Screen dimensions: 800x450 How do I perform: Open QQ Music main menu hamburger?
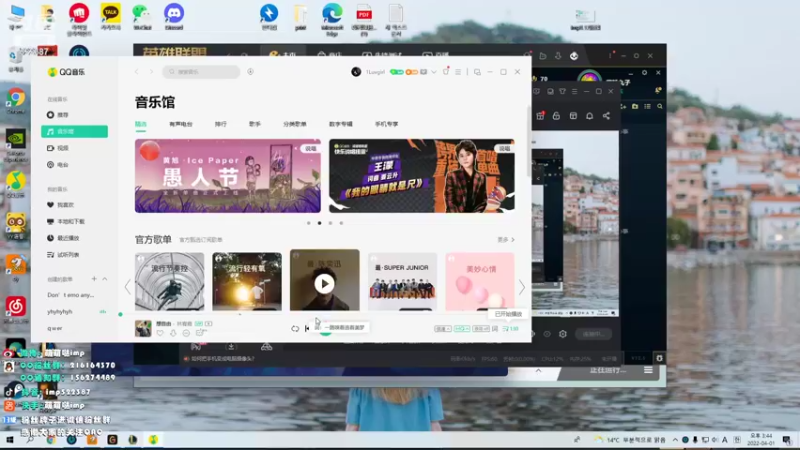tap(458, 72)
